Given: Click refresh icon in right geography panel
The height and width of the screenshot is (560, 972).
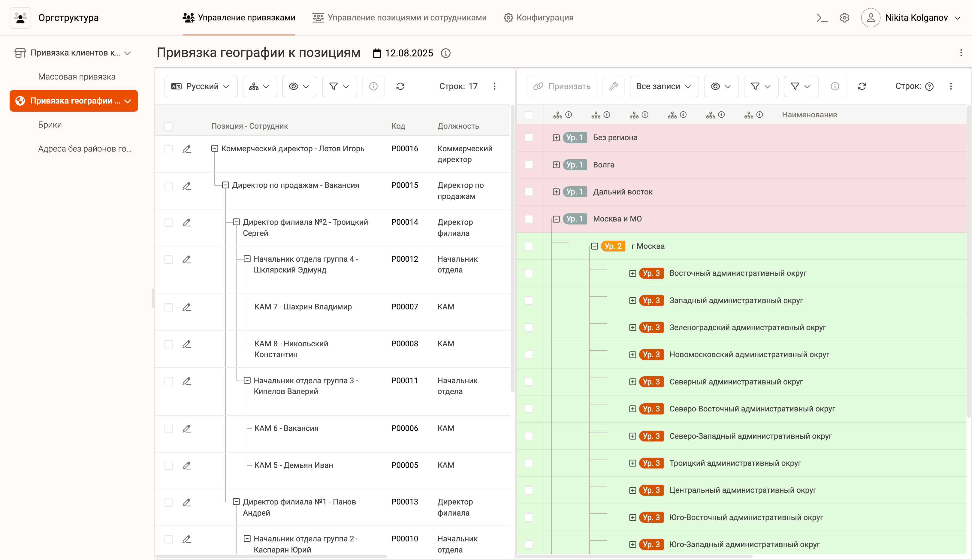Looking at the screenshot, I should (862, 86).
